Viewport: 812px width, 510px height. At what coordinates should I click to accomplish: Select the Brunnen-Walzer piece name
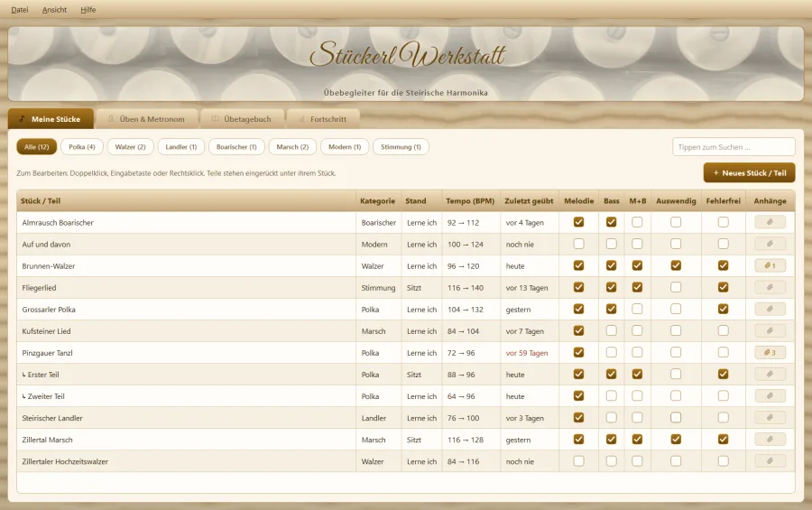(x=49, y=266)
